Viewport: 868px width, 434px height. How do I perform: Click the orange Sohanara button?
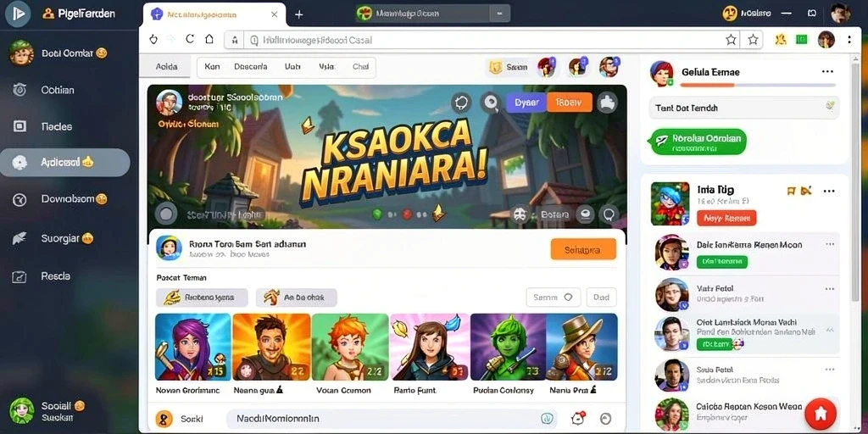(x=583, y=250)
